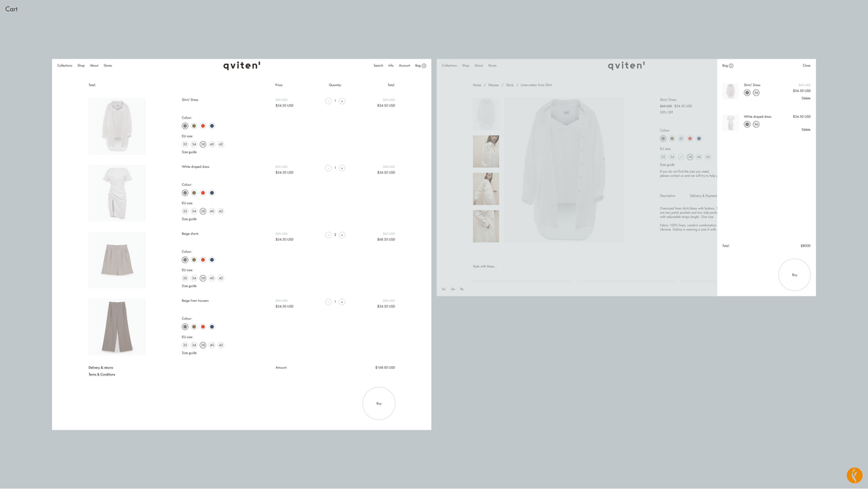Choose EU size 34 for Beige linen trousers
868x489 pixels.
click(x=194, y=345)
